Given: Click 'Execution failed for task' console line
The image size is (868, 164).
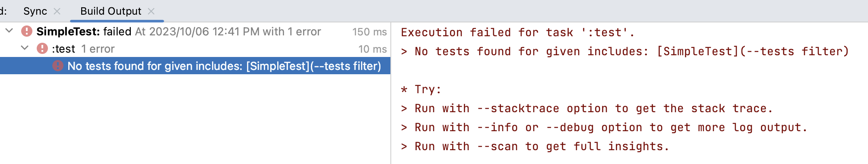Looking at the screenshot, I should pyautogui.click(x=518, y=32).
